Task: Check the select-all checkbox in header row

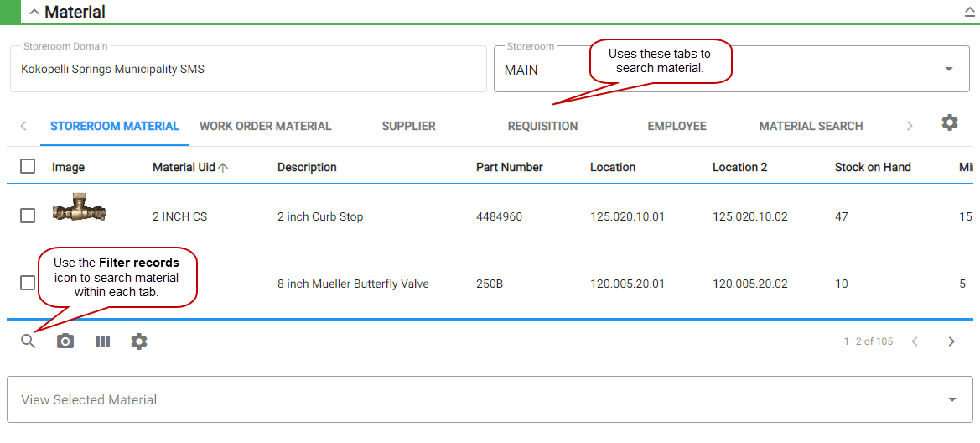Action: (28, 167)
